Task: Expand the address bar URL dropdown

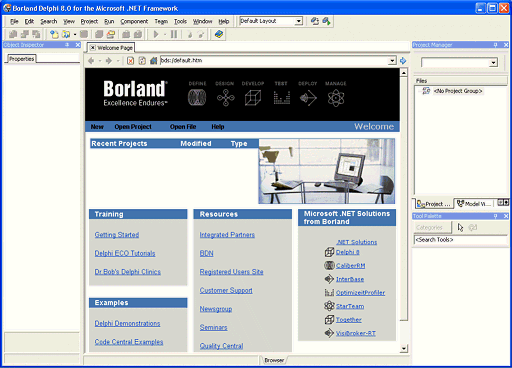Action: (x=392, y=61)
